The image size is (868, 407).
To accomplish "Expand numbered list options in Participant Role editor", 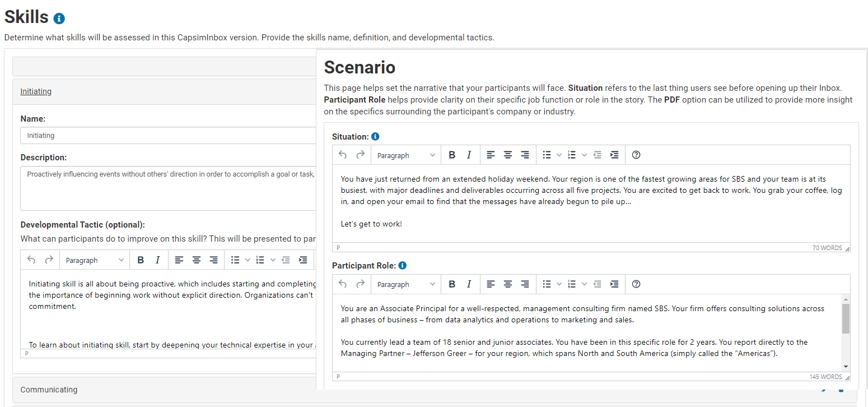I will pyautogui.click(x=584, y=284).
